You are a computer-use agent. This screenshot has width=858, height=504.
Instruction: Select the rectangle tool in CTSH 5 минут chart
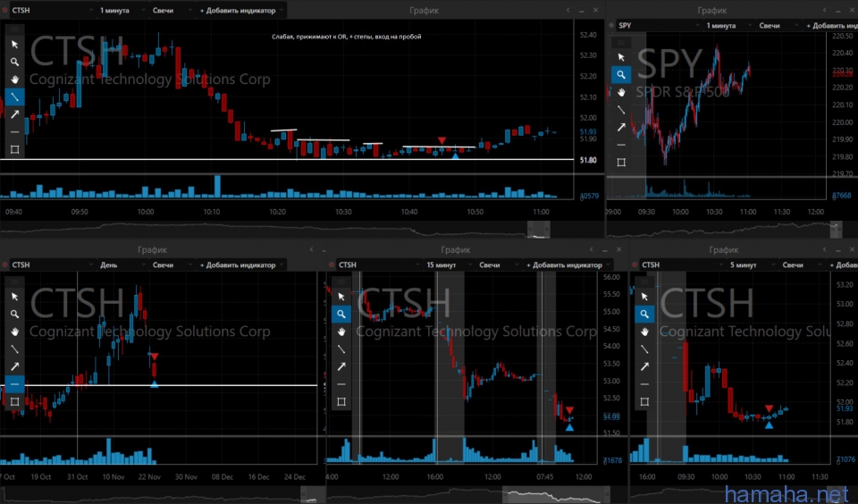(644, 401)
